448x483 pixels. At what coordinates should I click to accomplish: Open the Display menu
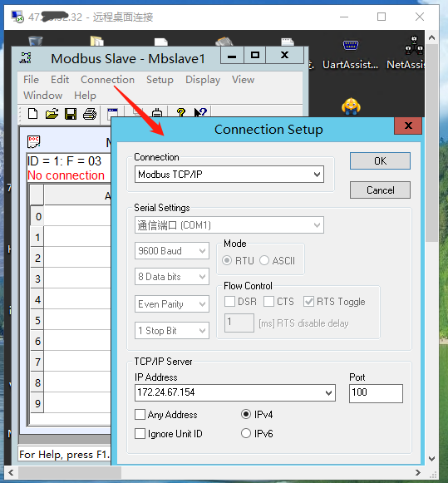[203, 80]
